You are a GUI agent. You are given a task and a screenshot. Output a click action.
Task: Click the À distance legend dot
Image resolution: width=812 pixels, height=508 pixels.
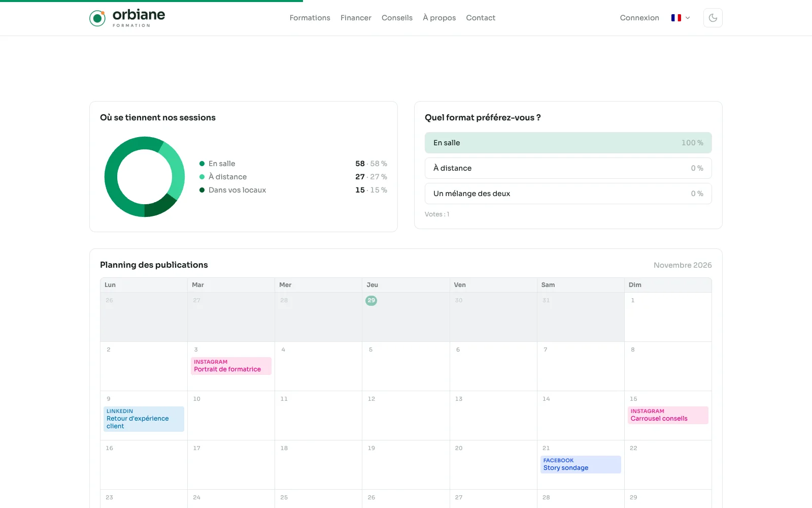click(202, 177)
